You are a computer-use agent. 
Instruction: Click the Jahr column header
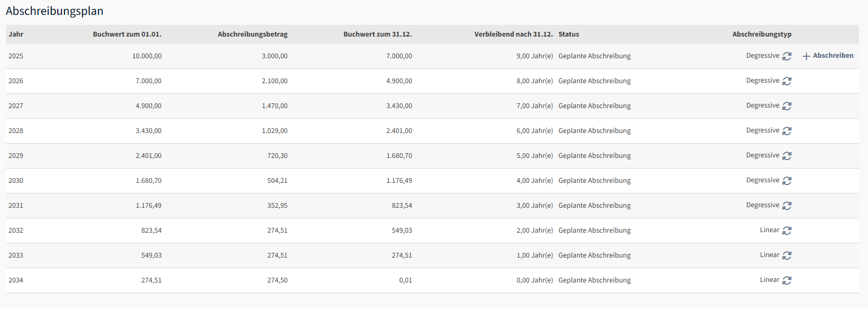pyautogui.click(x=16, y=34)
